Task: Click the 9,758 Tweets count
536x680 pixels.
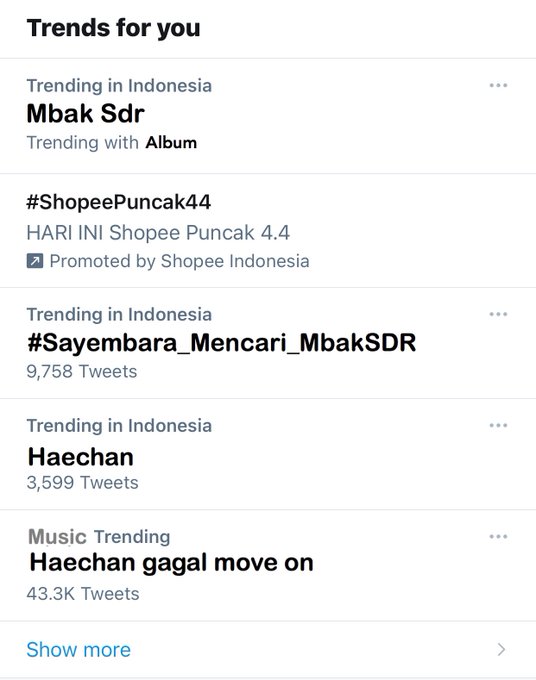Action: coord(82,372)
